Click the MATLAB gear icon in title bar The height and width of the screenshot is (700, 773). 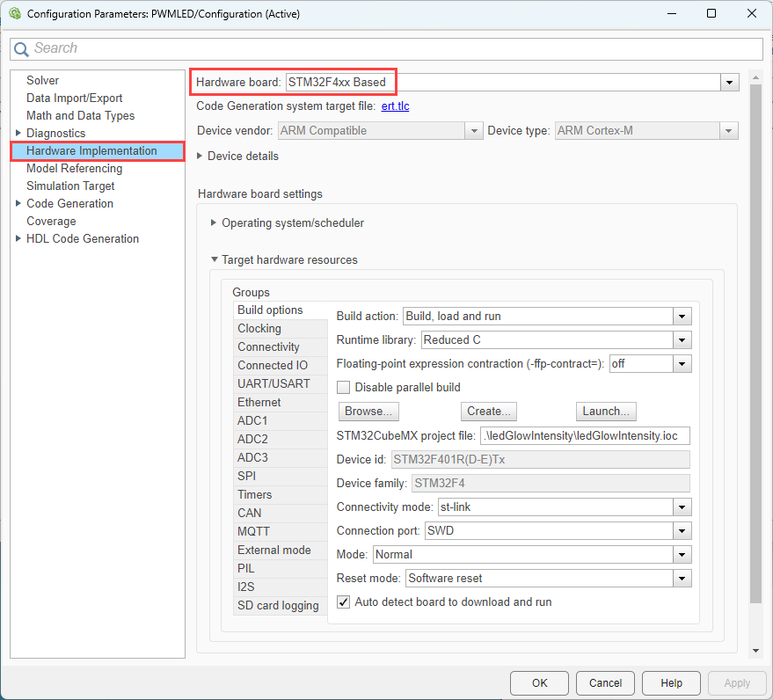pyautogui.click(x=14, y=14)
